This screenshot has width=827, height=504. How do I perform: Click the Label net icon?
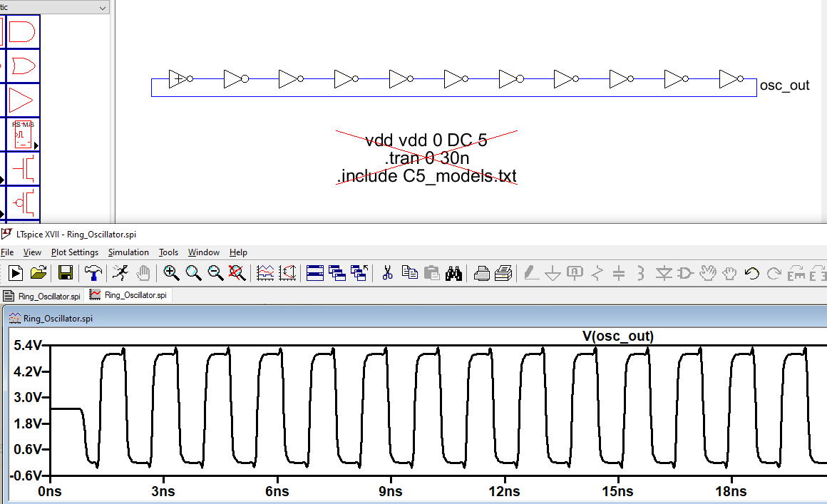pyautogui.click(x=575, y=273)
